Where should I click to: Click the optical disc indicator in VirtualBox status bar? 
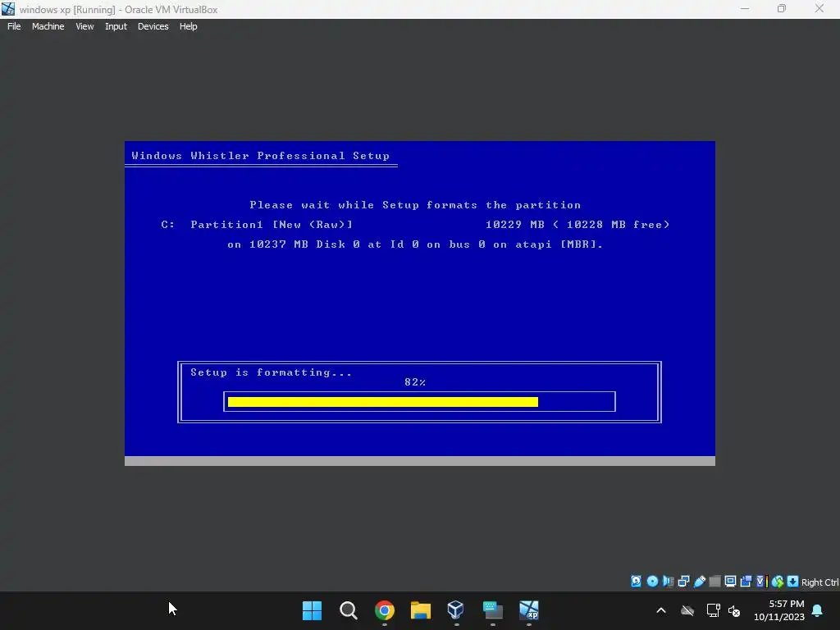click(652, 582)
